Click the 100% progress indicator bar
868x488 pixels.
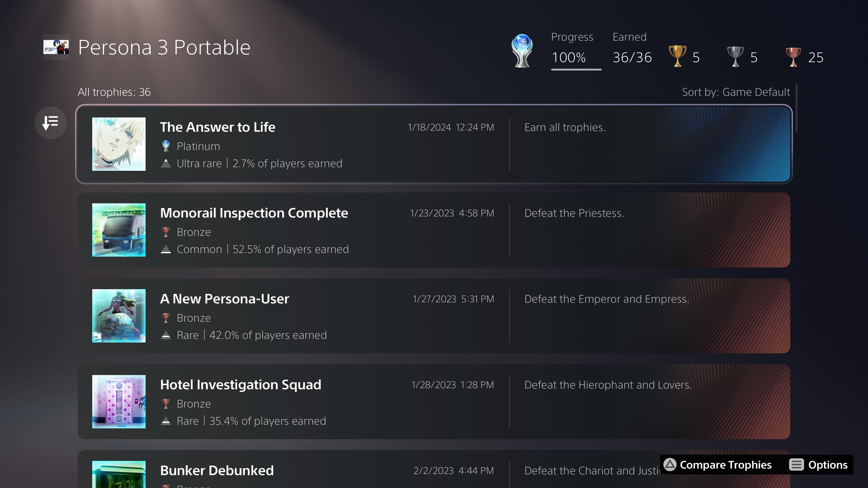(576, 70)
